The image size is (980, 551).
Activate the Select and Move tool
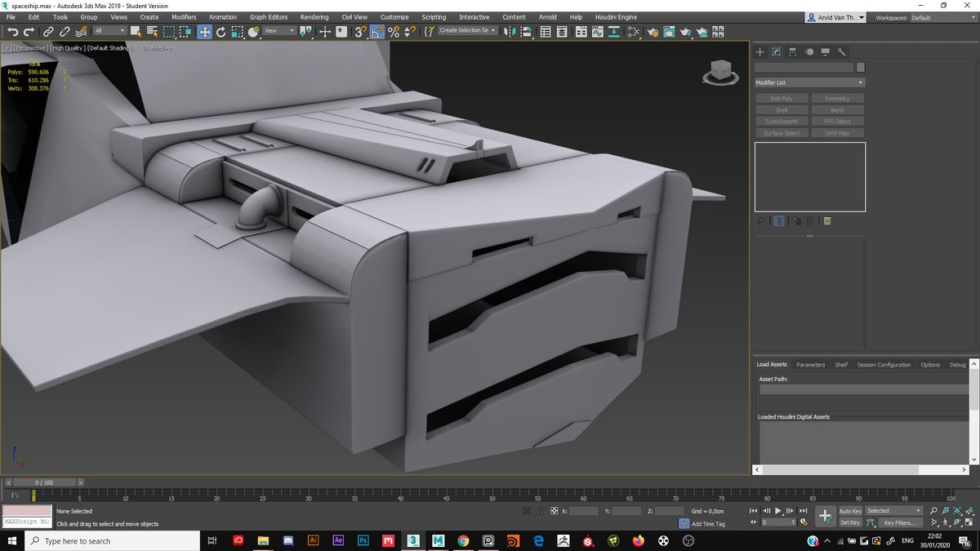click(204, 32)
